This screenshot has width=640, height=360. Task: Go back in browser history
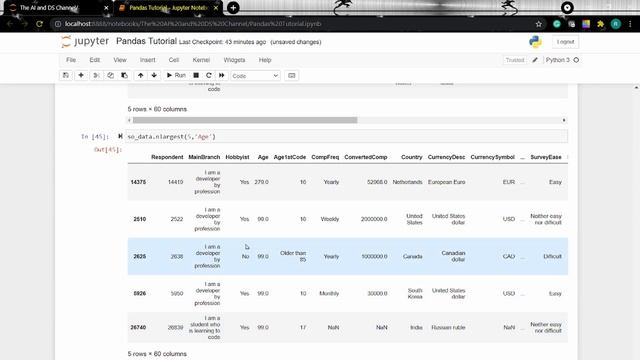(x=10, y=24)
